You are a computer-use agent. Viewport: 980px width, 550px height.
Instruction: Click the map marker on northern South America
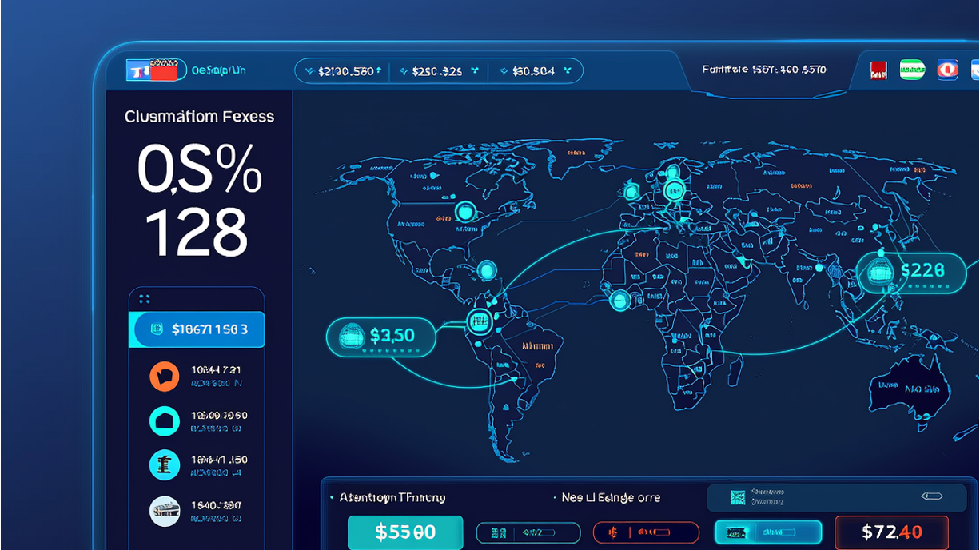479,321
